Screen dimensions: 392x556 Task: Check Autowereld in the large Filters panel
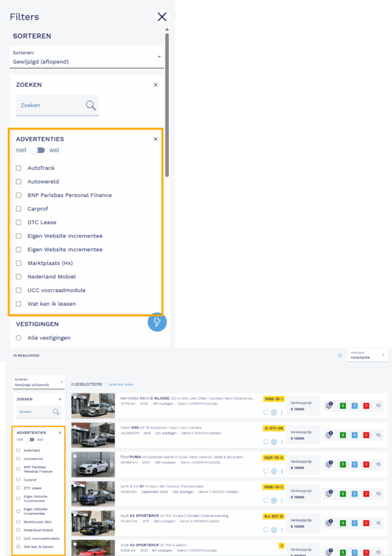point(19,181)
